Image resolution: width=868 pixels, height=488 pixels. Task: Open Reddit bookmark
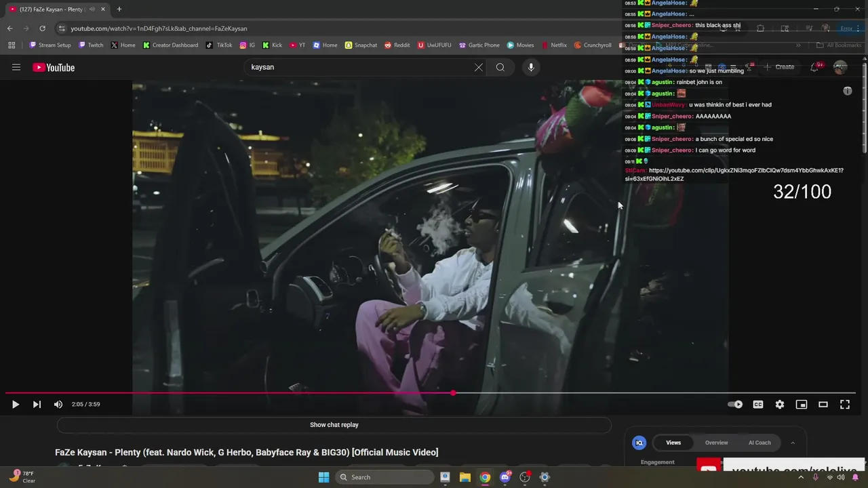click(397, 45)
